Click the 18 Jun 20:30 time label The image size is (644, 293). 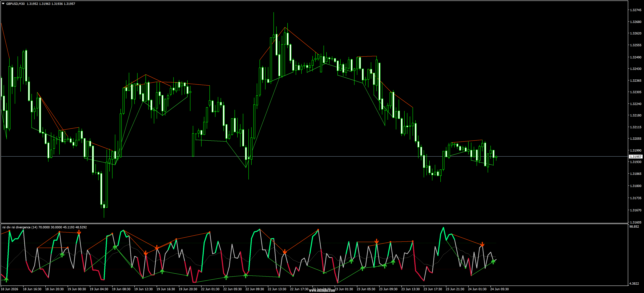coord(54,289)
